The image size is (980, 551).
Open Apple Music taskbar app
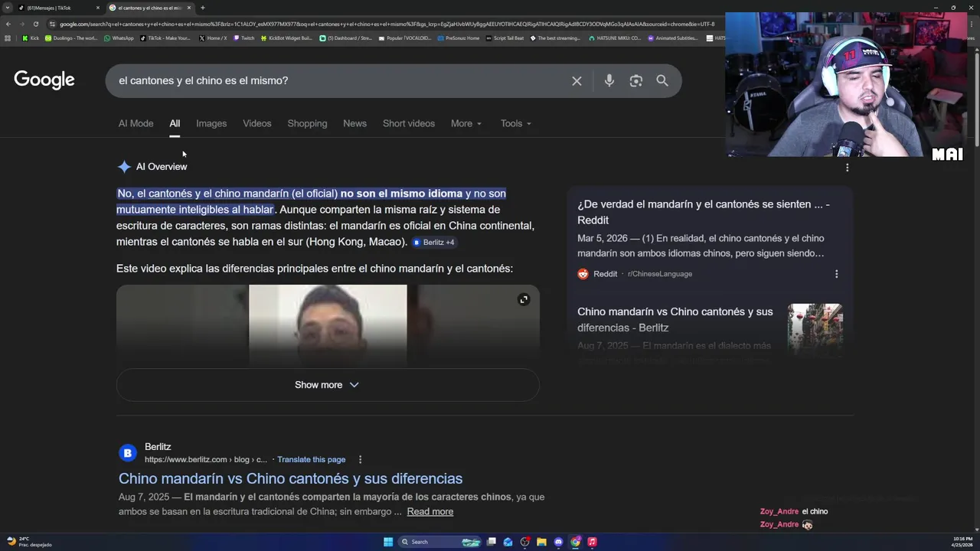(x=592, y=542)
